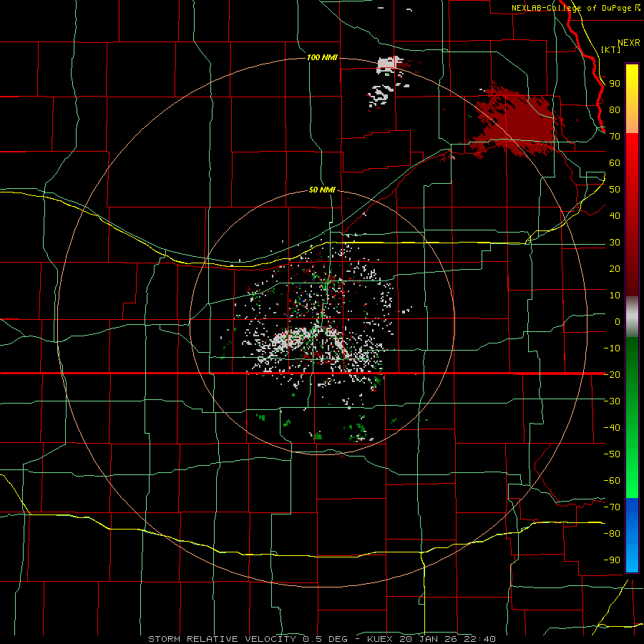Viewport: 644px width, 644px height.
Task: Click the 60 value on velocity scale
Action: [615, 163]
